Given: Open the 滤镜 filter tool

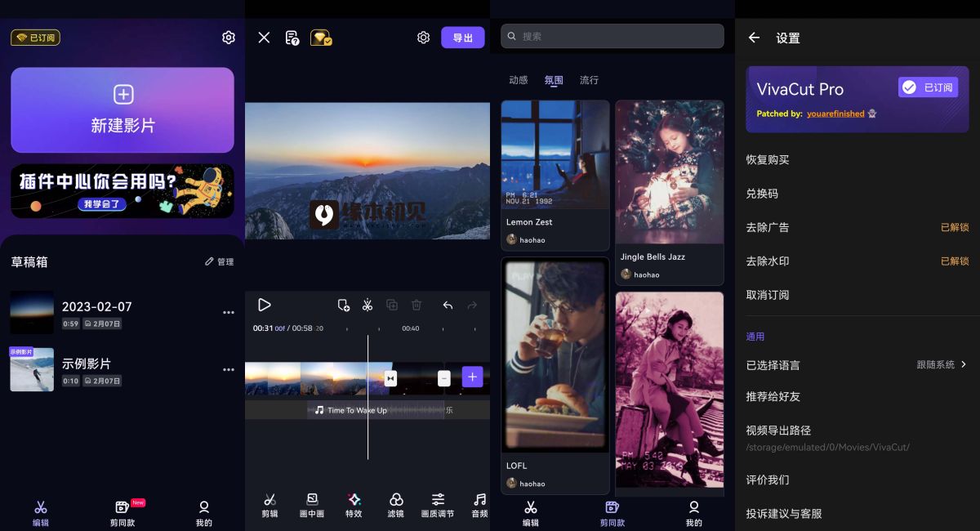Looking at the screenshot, I should (x=396, y=506).
